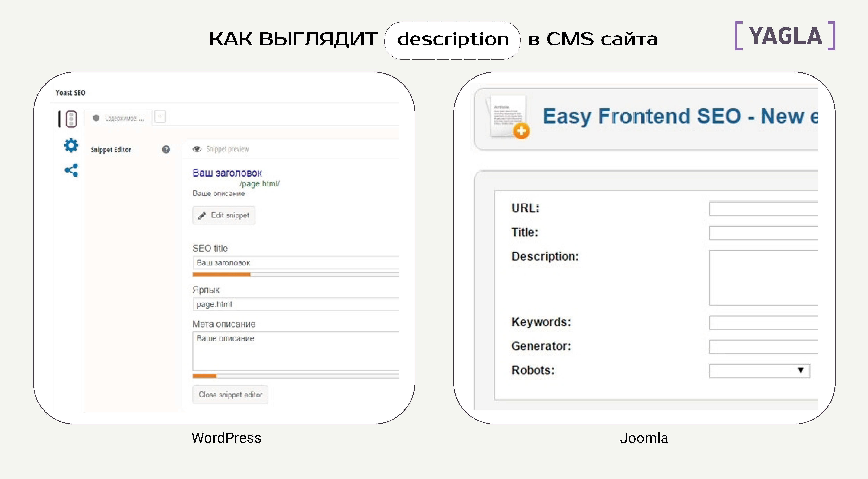Open the Yoast social share icon
This screenshot has height=479, width=868.
pos(71,170)
